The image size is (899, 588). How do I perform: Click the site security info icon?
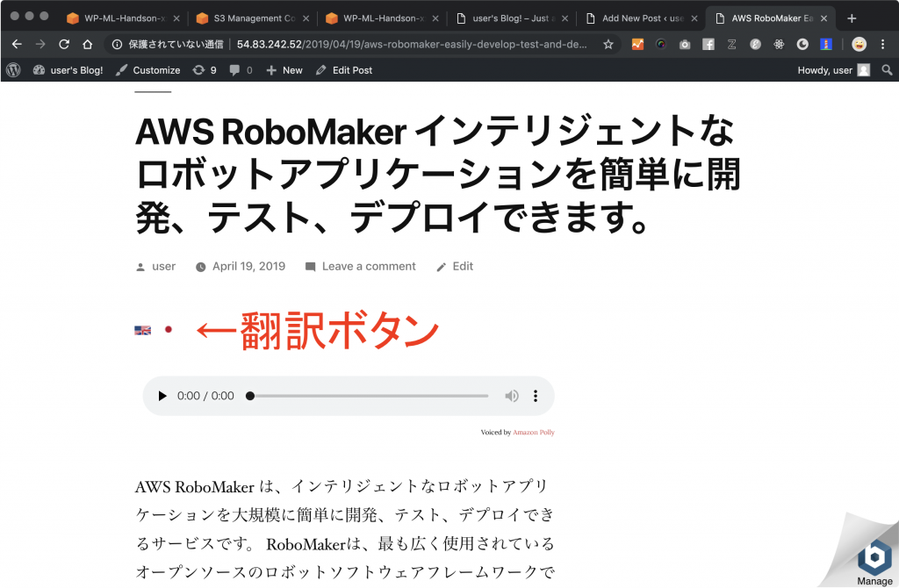[x=117, y=44]
